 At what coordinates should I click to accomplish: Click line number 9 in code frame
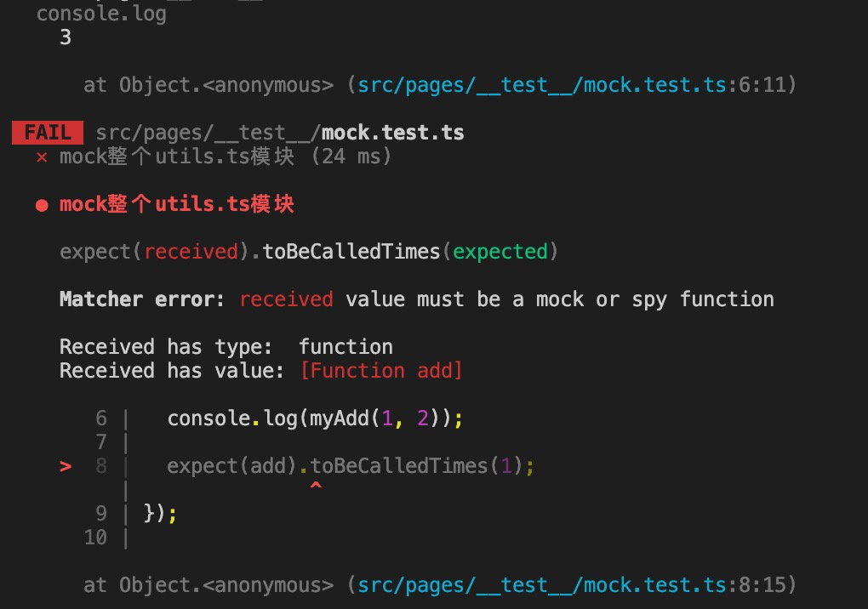coord(100,513)
